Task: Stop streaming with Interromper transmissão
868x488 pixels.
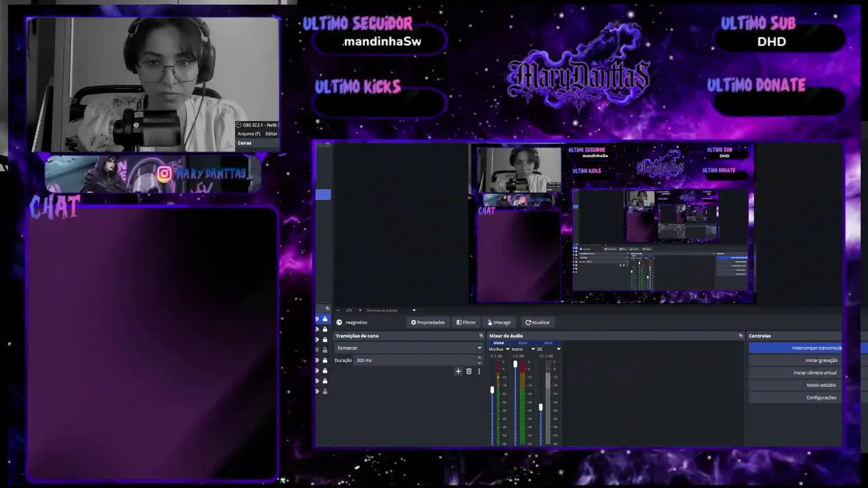Action: (x=795, y=348)
